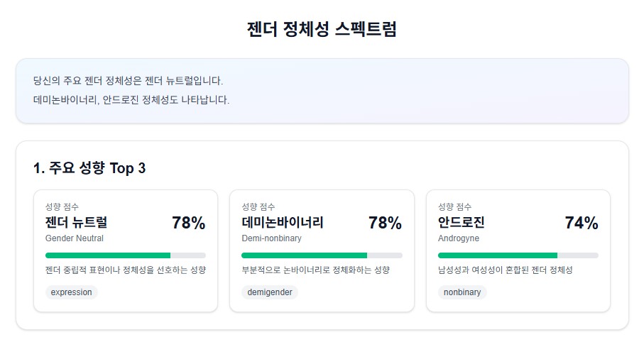
Task: Click the 주요 성향 Top 3 section heading
Action: 89,168
